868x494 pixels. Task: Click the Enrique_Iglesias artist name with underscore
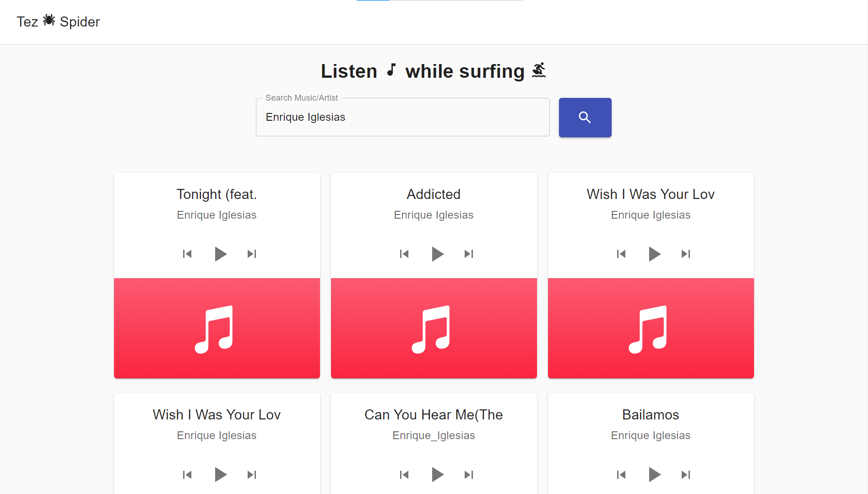[434, 435]
